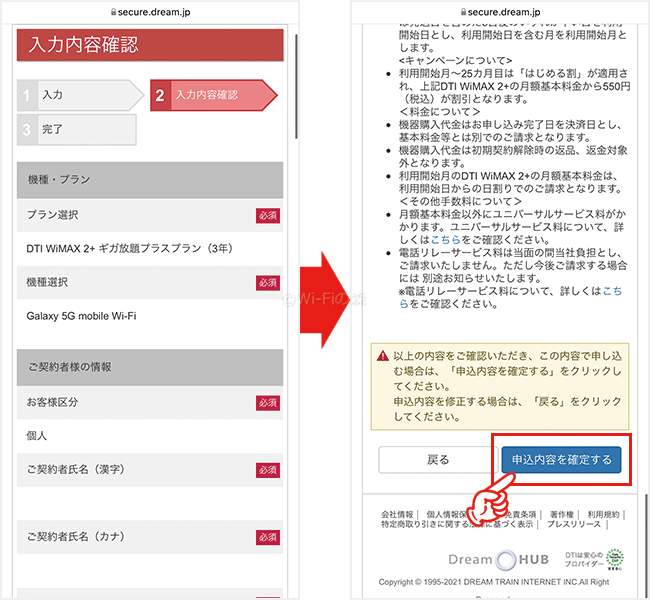Click the green safe-provider seal badge
The width and height of the screenshot is (650, 600).
[x=615, y=559]
